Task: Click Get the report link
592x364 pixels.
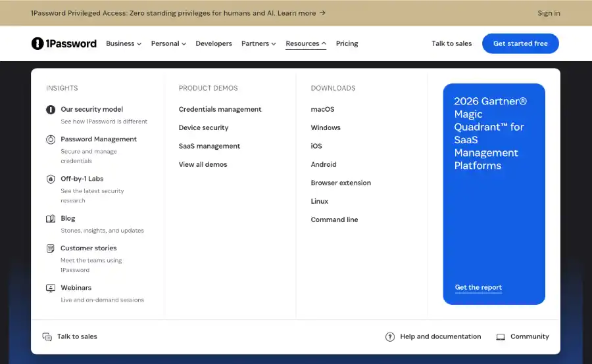Action: tap(478, 287)
